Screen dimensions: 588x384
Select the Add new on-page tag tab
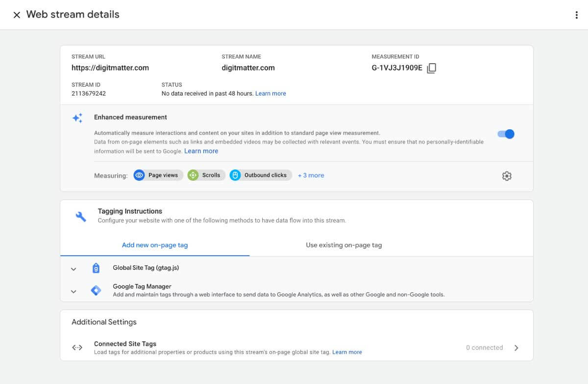point(155,245)
